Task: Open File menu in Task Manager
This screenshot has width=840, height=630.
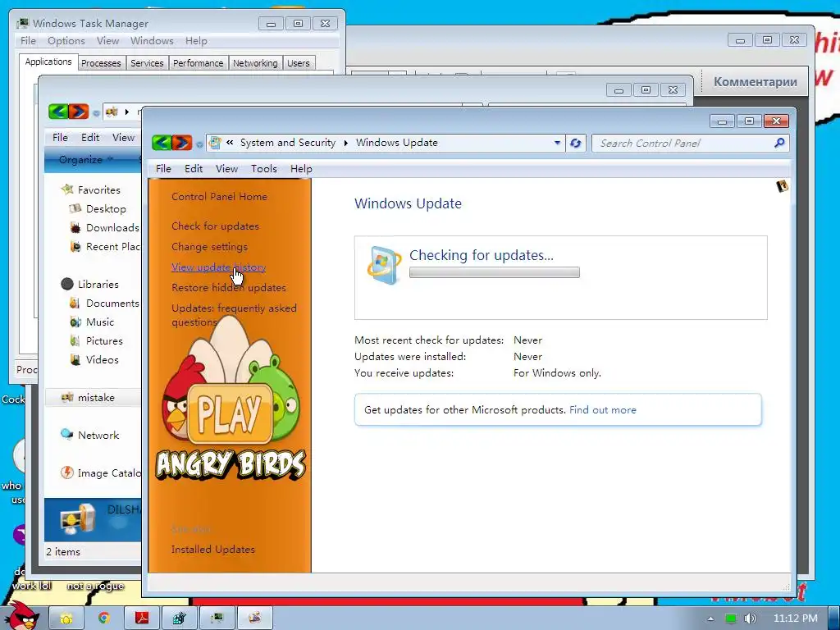Action: [28, 41]
